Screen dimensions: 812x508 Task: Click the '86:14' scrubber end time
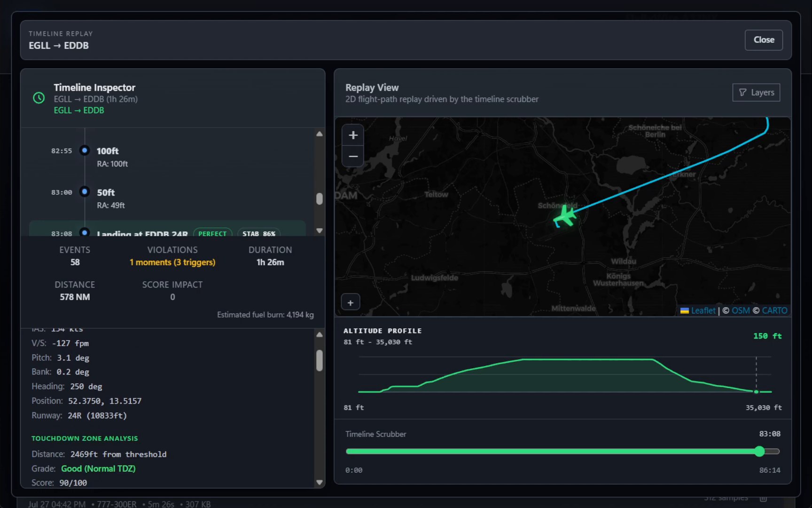[x=770, y=470]
